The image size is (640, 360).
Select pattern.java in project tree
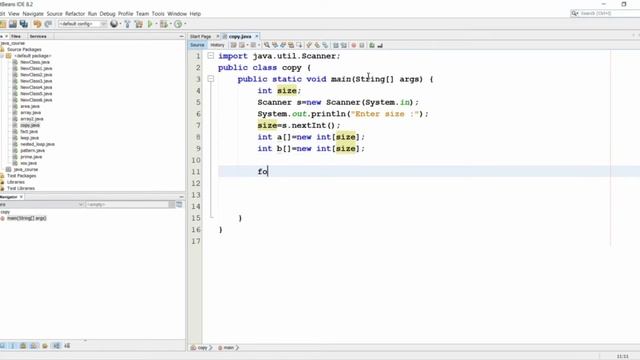[x=33, y=150]
